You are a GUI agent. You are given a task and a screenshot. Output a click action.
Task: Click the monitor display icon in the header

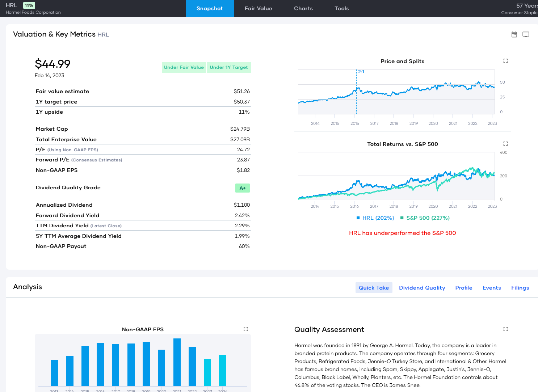coord(526,34)
